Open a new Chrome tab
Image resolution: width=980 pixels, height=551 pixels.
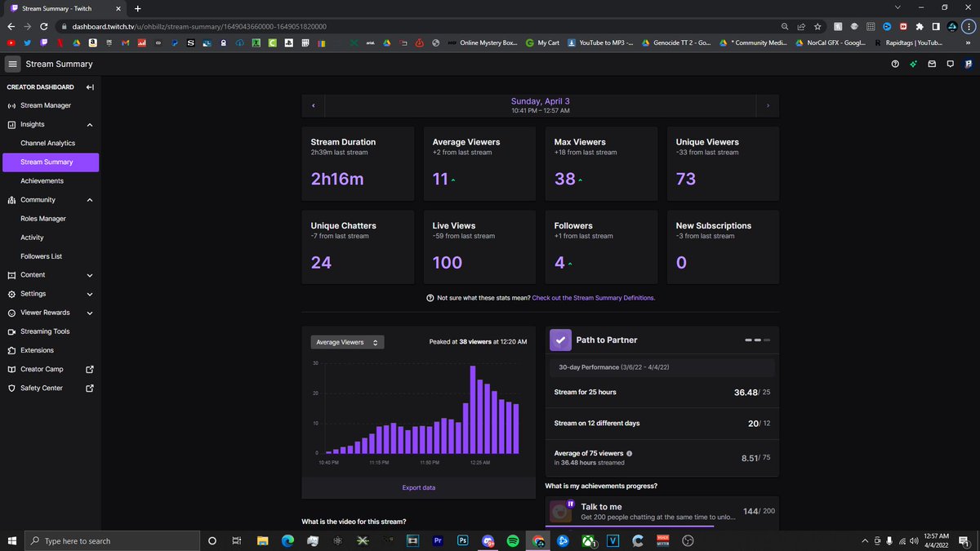tap(137, 8)
